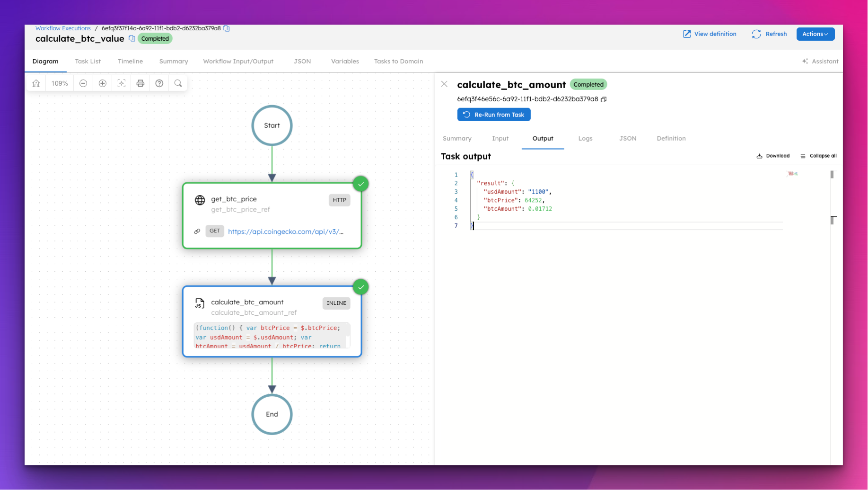Open Tasks to Domain tab
The image size is (868, 490).
click(x=398, y=61)
